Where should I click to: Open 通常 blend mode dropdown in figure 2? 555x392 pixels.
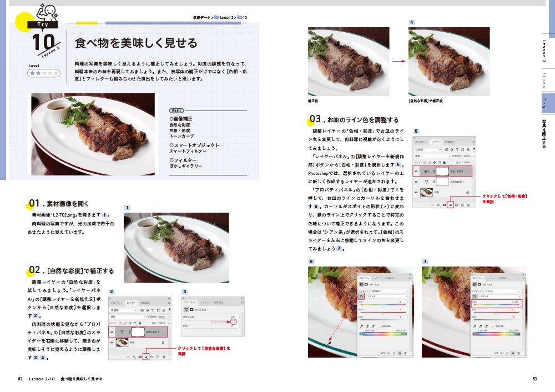(128, 316)
